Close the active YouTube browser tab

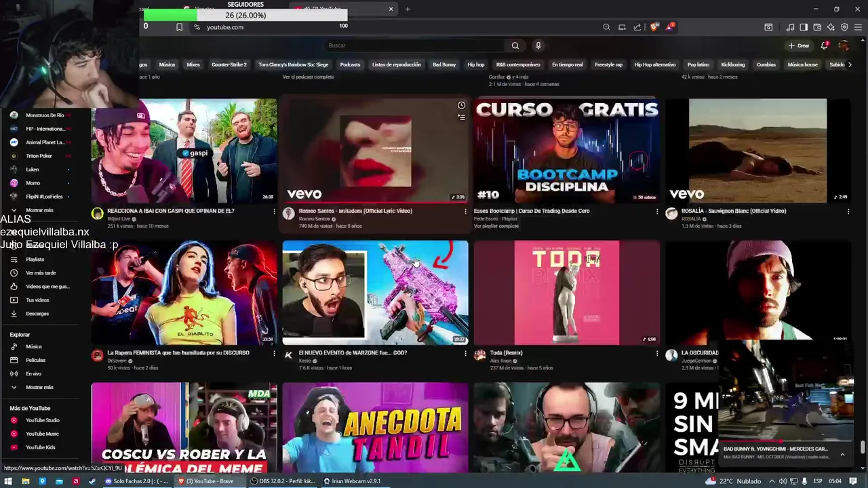click(x=391, y=9)
